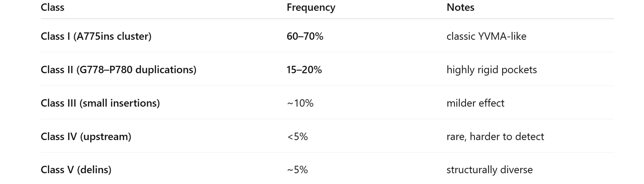Click the Notes column header
The height and width of the screenshot is (184, 644).
pyautogui.click(x=460, y=7)
